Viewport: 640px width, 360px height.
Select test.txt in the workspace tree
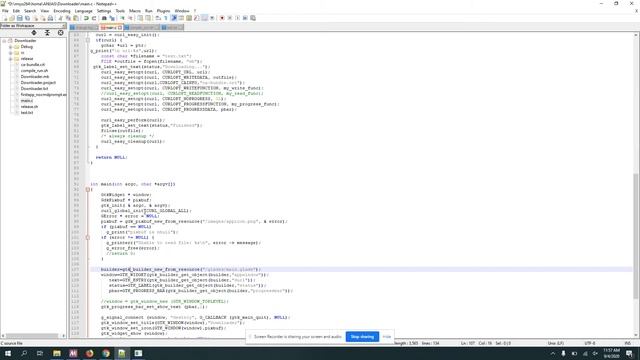(x=27, y=112)
